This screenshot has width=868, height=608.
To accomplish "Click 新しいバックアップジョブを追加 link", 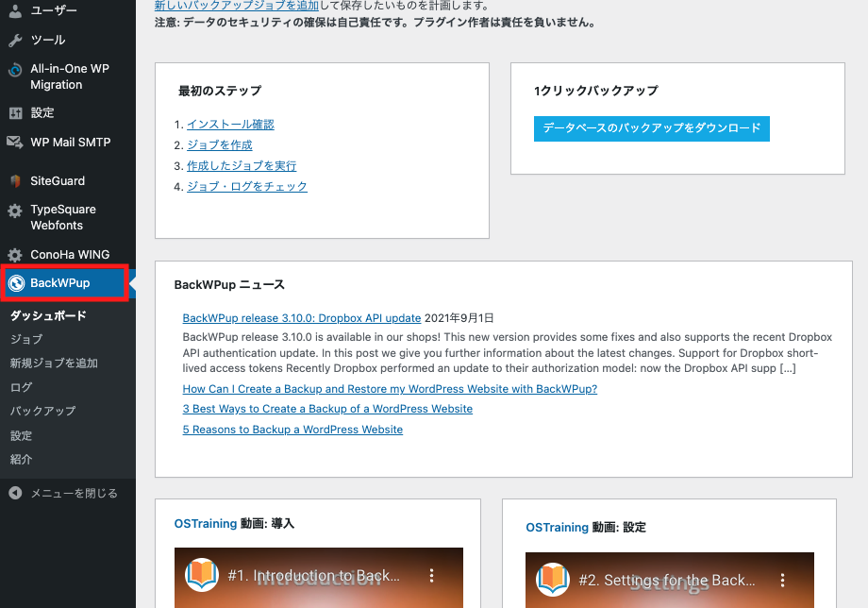I will pyautogui.click(x=237, y=6).
